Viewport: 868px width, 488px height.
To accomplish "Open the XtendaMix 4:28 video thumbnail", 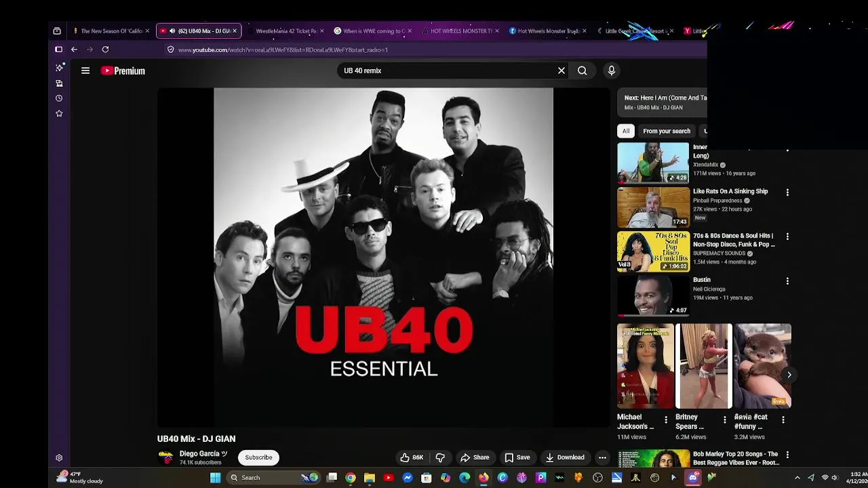I will click(x=653, y=163).
